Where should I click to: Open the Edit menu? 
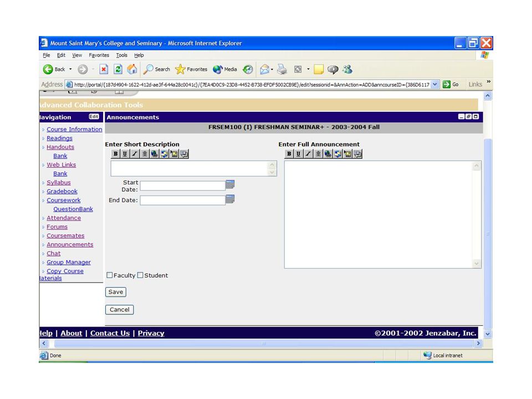point(61,55)
